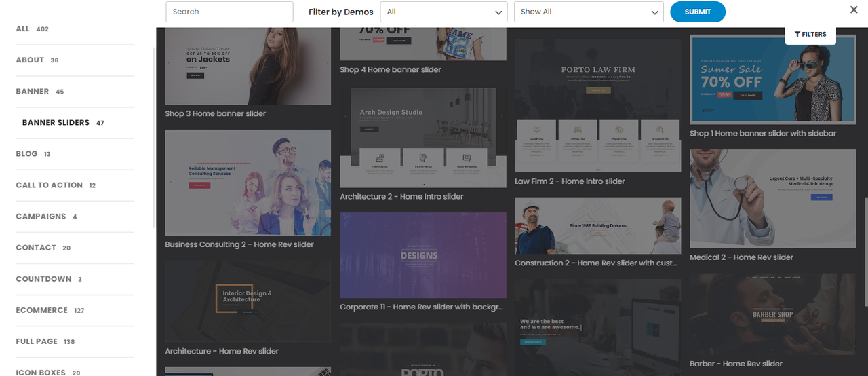Open Construction 2 Home Rev slider thumbnail
Viewport: 868px width, 376px height.
[598, 225]
